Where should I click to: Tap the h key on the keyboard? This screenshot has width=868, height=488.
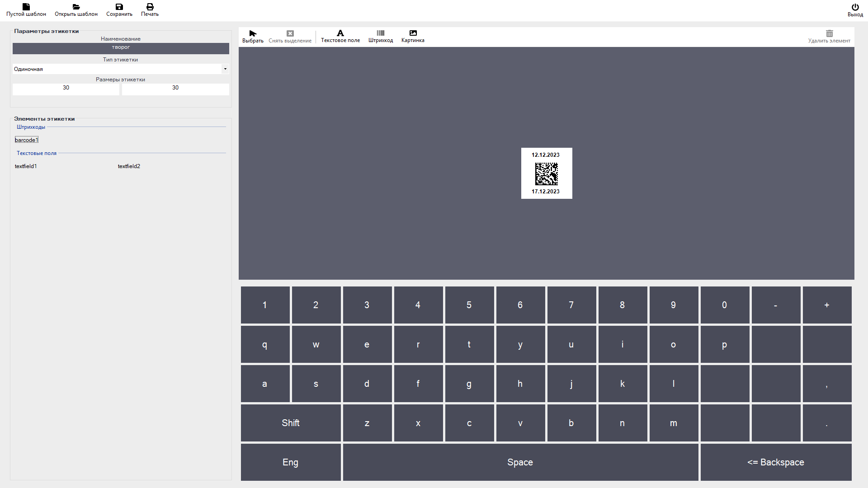pos(521,384)
